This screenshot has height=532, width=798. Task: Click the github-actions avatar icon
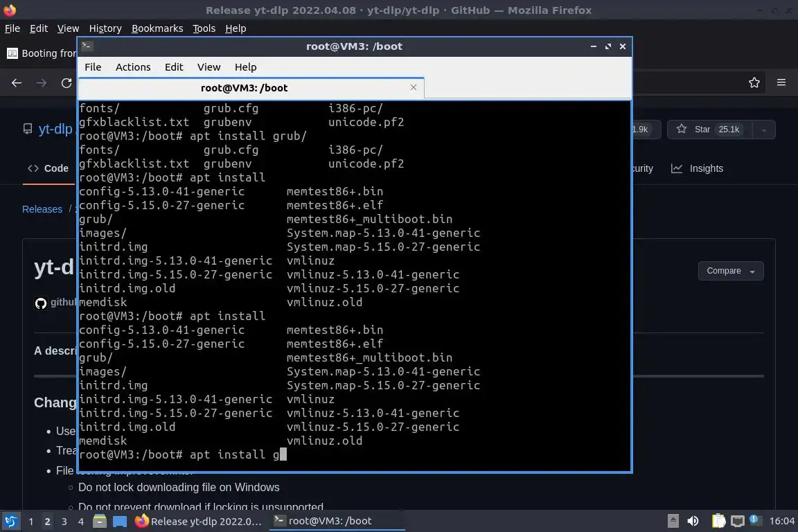point(41,303)
